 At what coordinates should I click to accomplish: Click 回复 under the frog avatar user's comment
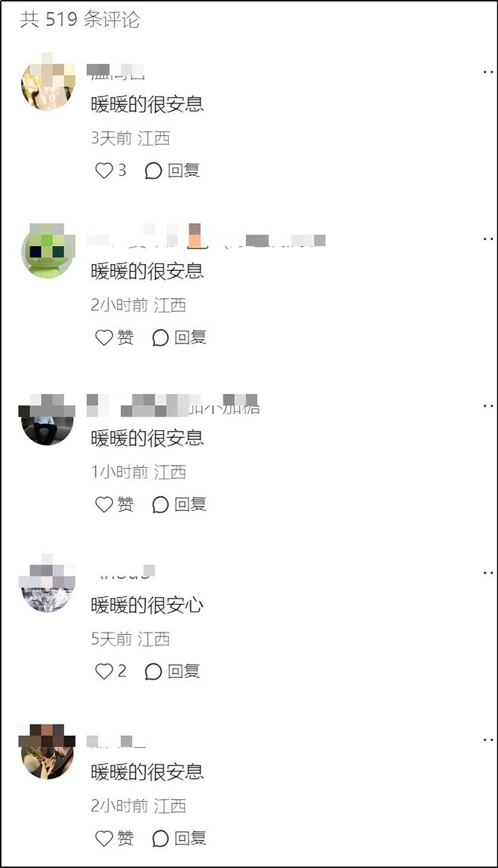point(190,337)
